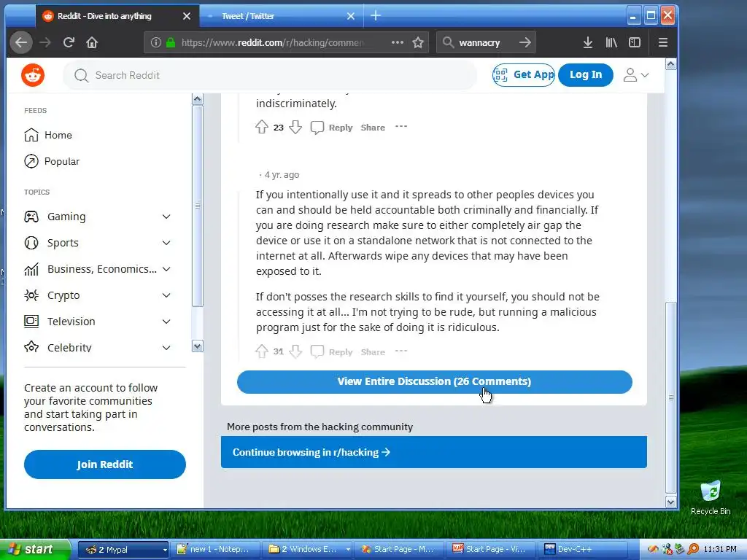Click the Log In button
Image resolution: width=747 pixels, height=560 pixels.
coord(586,75)
